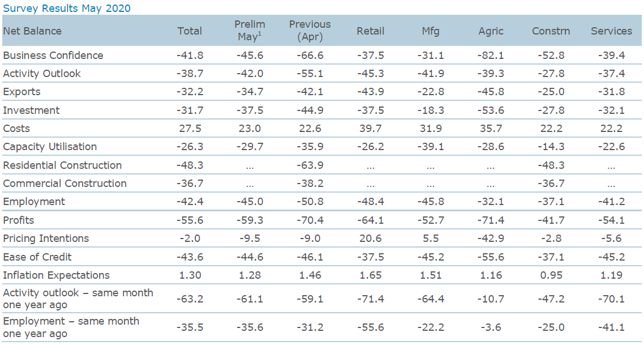Select the "Residential Construction" row label
The height and width of the screenshot is (345, 644).
62,165
